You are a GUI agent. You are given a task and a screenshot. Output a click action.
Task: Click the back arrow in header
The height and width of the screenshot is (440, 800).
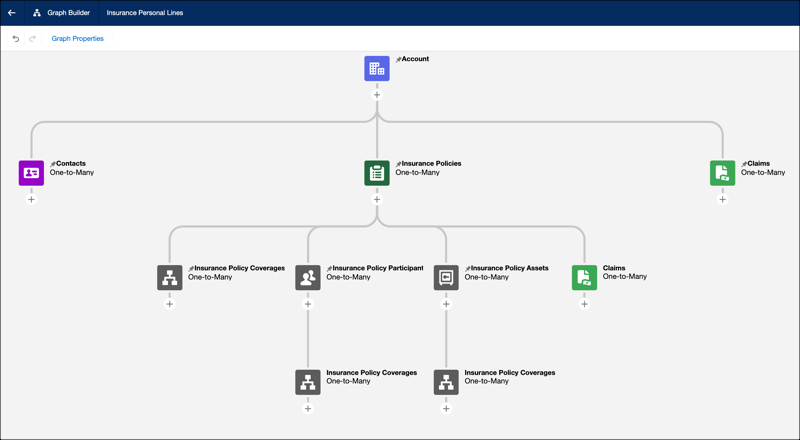12,13
